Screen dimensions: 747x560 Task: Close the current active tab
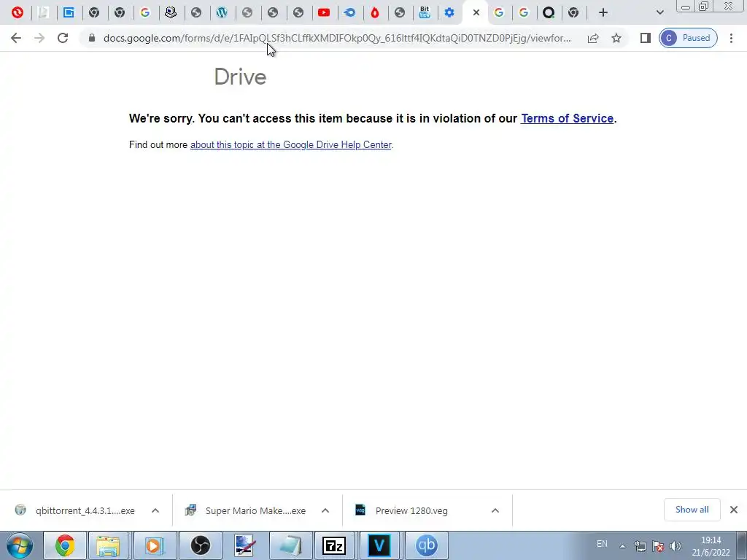pos(476,13)
